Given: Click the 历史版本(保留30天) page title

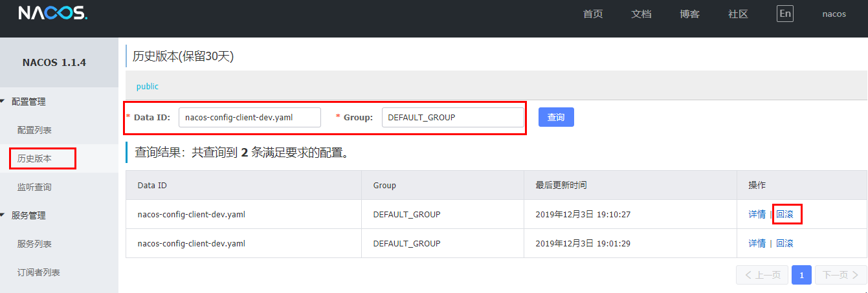Looking at the screenshot, I should point(183,56).
